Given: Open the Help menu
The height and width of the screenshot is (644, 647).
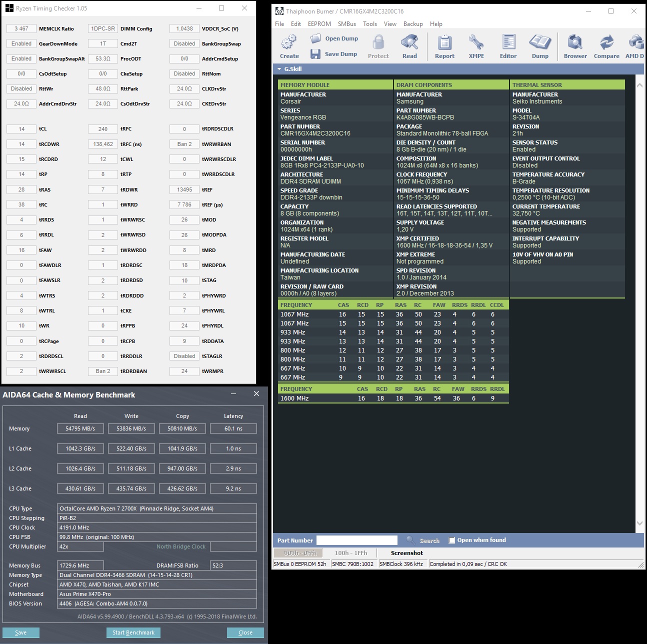Looking at the screenshot, I should (x=436, y=24).
